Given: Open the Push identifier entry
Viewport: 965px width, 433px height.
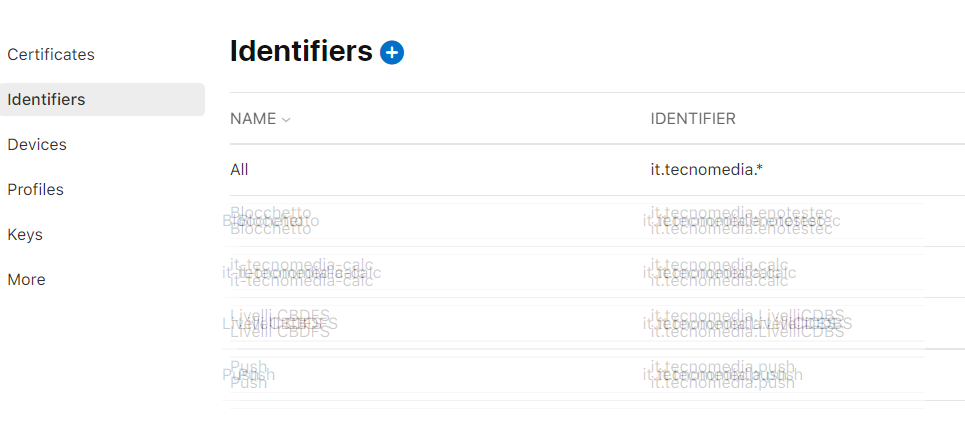Looking at the screenshot, I should 248,374.
